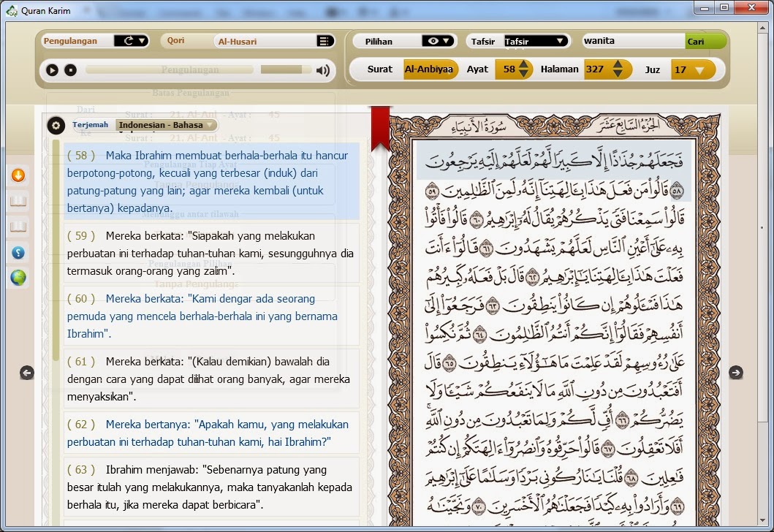This screenshot has width=774, height=532.
Task: Select translation of ayat 58
Action: tap(211, 182)
